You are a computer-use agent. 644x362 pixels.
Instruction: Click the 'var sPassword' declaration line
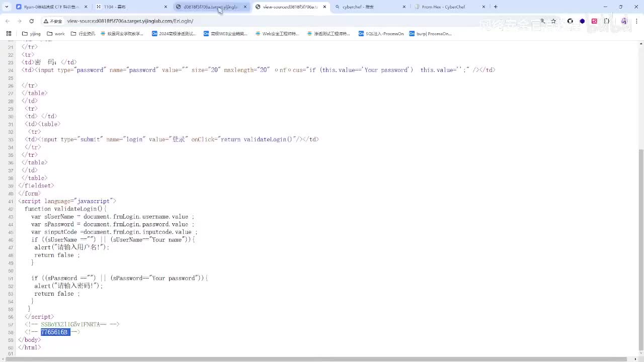point(113,224)
